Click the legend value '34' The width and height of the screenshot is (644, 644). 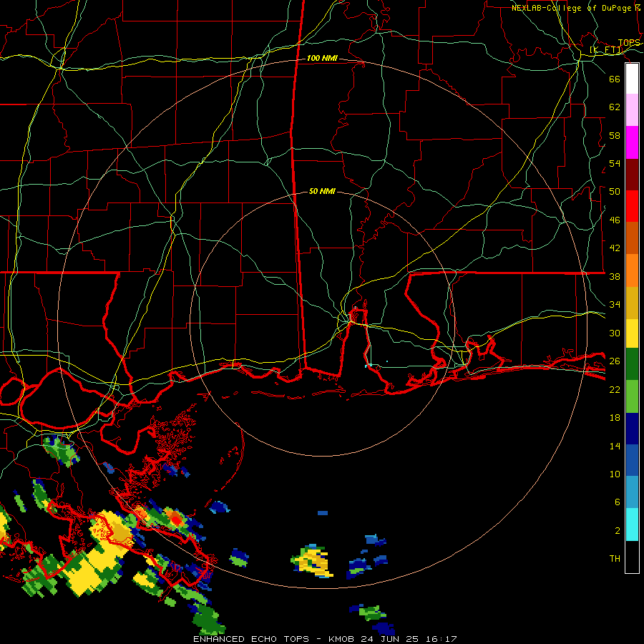[615, 305]
